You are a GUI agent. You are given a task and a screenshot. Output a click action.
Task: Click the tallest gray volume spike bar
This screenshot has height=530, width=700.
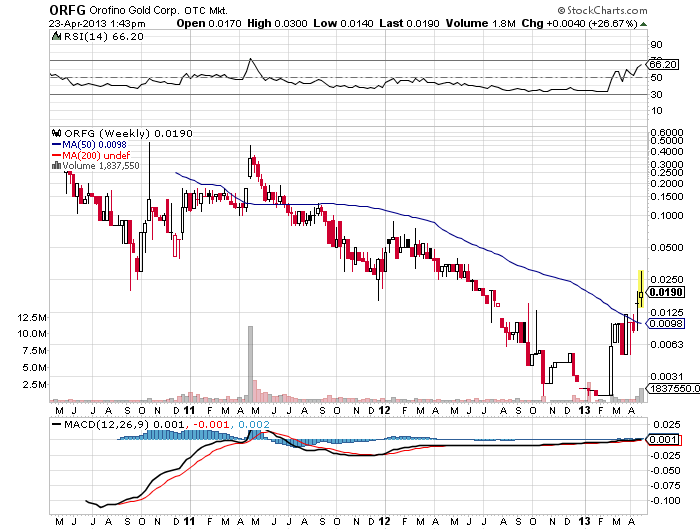[x=250, y=363]
